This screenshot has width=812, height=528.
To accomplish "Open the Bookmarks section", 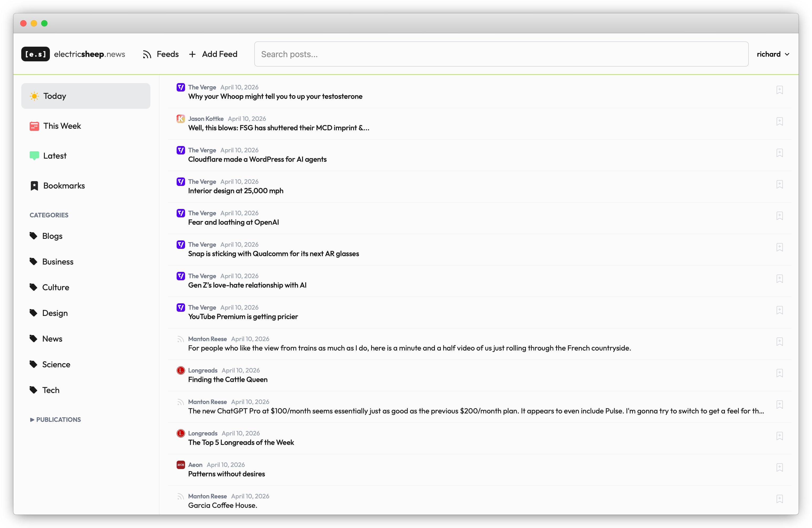I will [x=64, y=186].
